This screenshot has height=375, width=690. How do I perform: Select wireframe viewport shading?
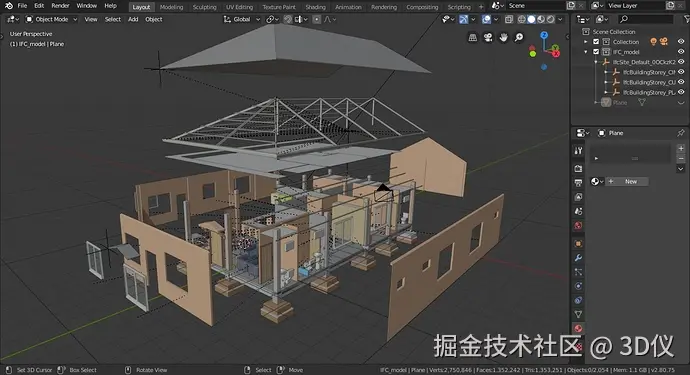tap(521, 19)
